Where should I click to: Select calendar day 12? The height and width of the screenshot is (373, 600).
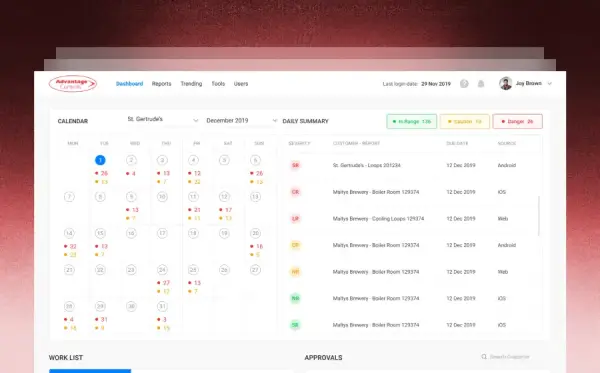(x=224, y=197)
